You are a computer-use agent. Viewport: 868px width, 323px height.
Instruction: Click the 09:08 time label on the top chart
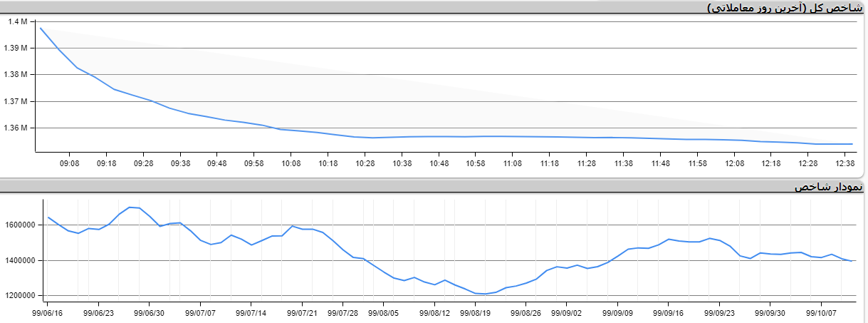point(69,163)
